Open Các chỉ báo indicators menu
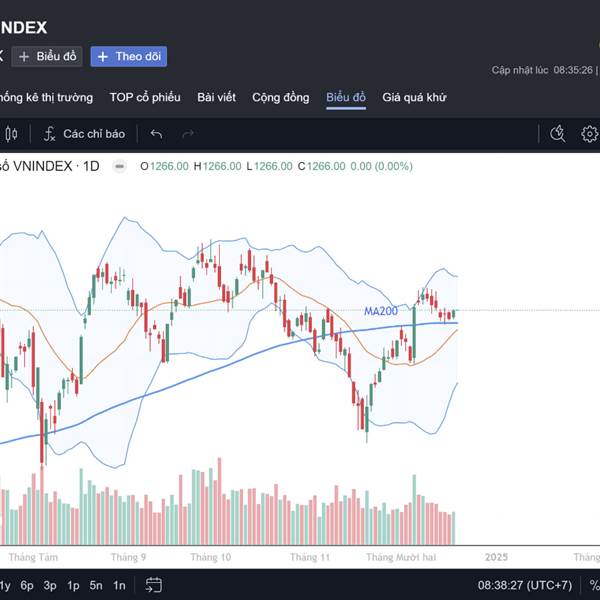The width and height of the screenshot is (600, 600). (84, 134)
